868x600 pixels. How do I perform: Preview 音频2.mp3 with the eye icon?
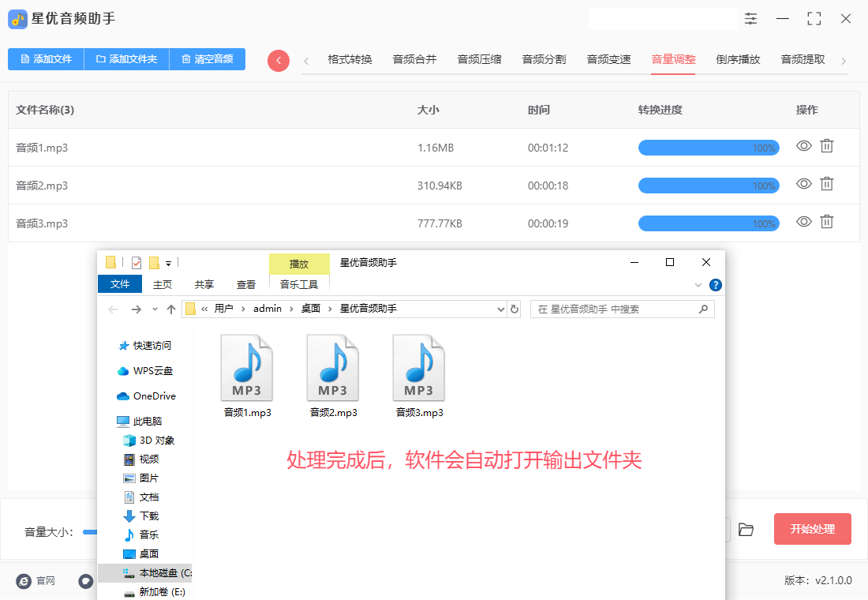(x=804, y=183)
